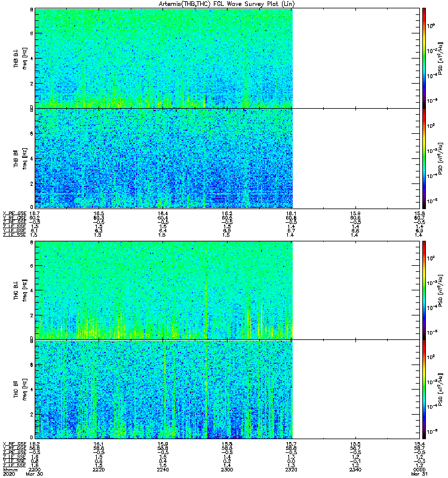Click the 'hhmm' axis unit label
The width and height of the screenshot is (448, 478).
10,470
